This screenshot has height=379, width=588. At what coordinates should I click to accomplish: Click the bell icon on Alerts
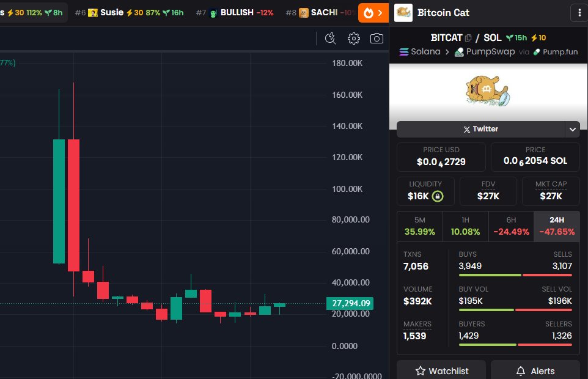521,371
